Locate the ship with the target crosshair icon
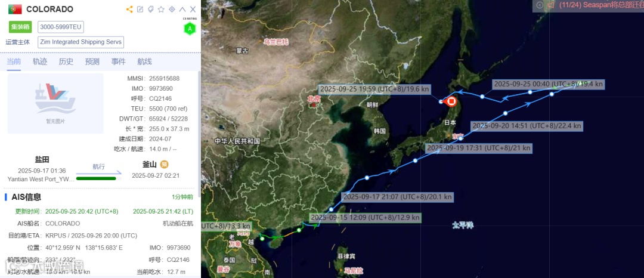The width and height of the screenshot is (644, 278). (x=172, y=9)
